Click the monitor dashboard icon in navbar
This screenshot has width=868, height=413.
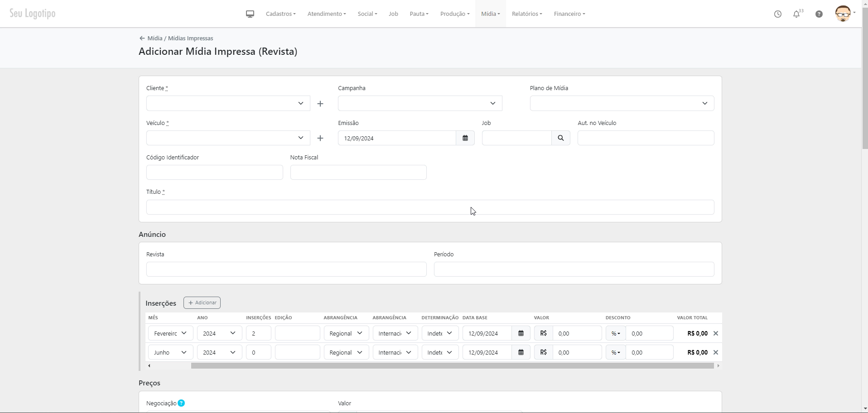click(250, 14)
